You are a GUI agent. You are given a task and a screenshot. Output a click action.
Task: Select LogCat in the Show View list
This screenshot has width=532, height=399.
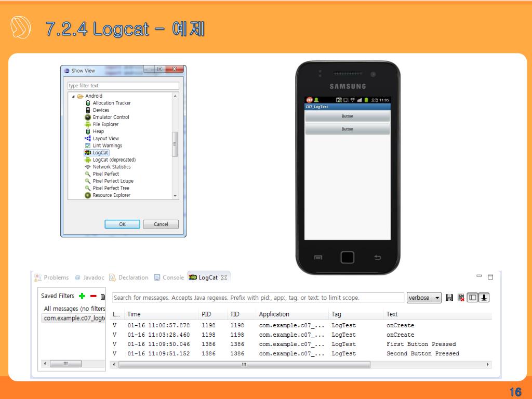pyautogui.click(x=96, y=153)
